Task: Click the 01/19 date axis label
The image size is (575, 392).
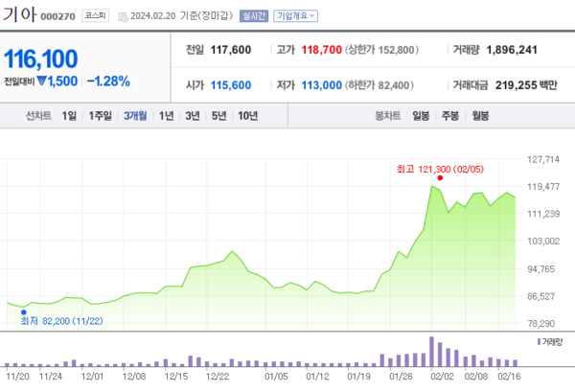Action: point(359,377)
